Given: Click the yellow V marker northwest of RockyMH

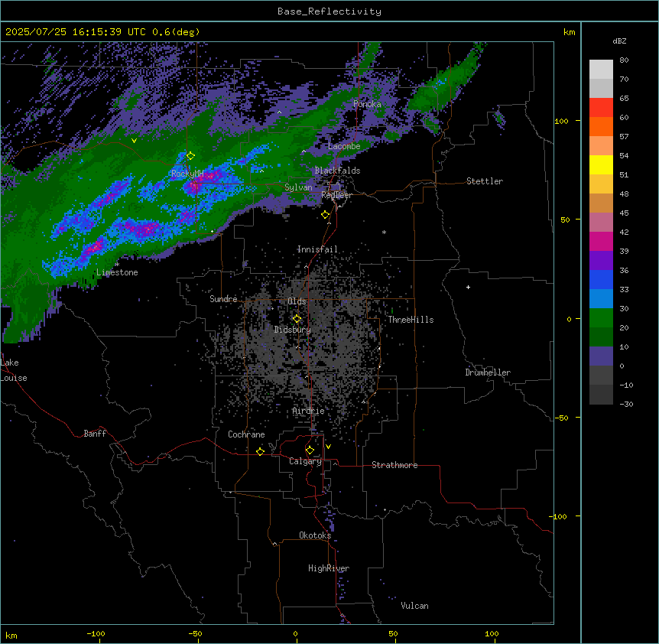Looking at the screenshot, I should tap(134, 141).
